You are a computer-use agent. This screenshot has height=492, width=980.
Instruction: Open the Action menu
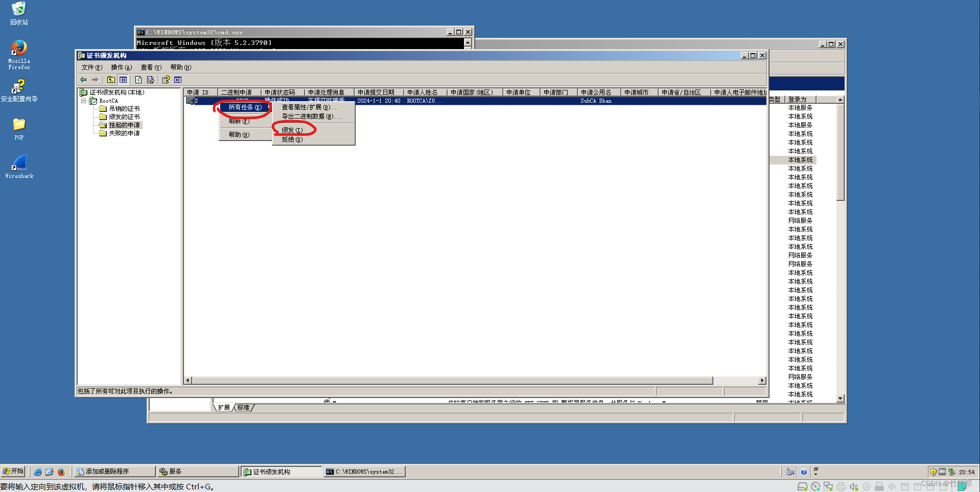tap(122, 67)
